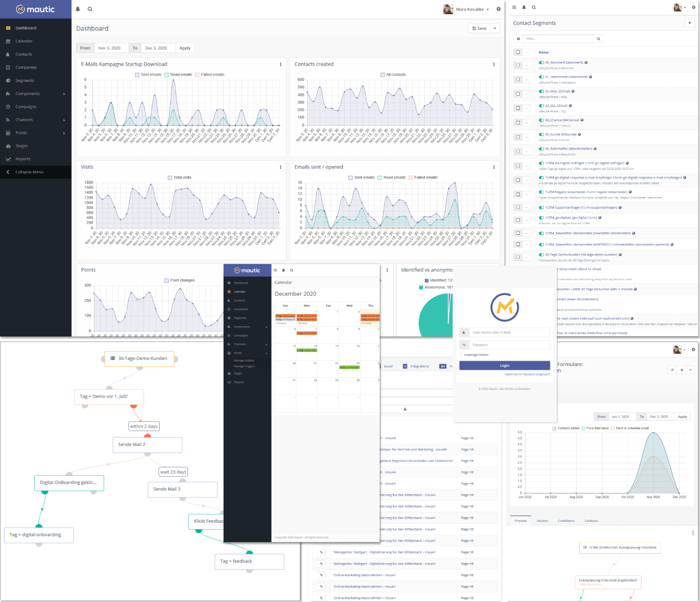700x602 pixels.
Task: Click 'haben Sie Ihr Passwort vergessen?' link
Action: click(x=527, y=374)
